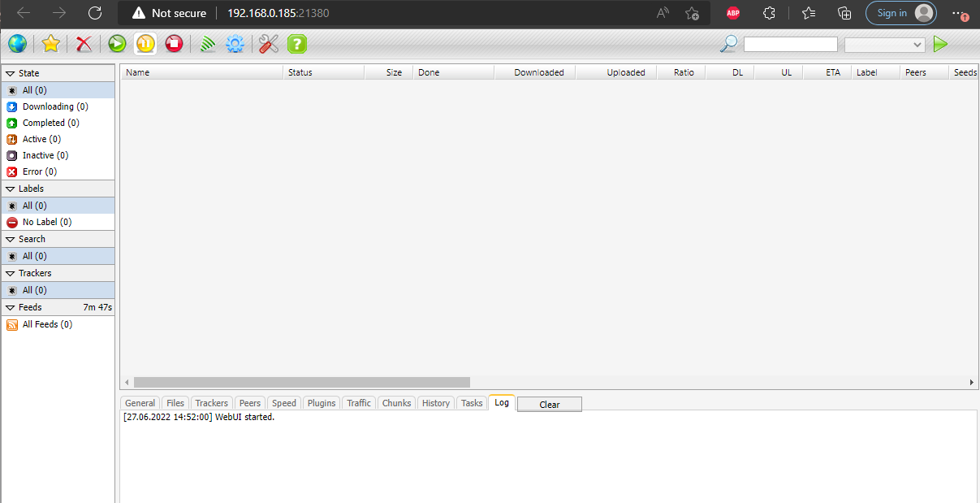Click the search text input field
Screen dimensions: 980x503
pos(791,45)
